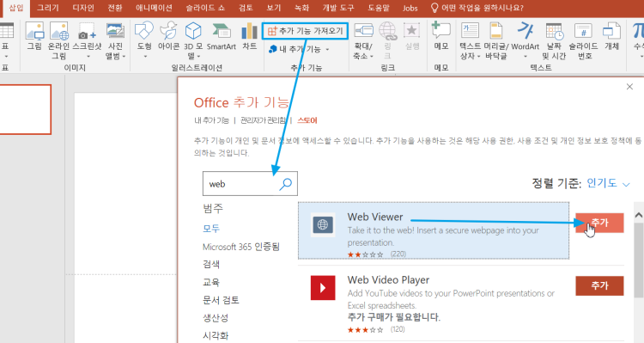Viewport: 644px width, 343px height.
Task: Select the 검색 category
Action: (211, 264)
